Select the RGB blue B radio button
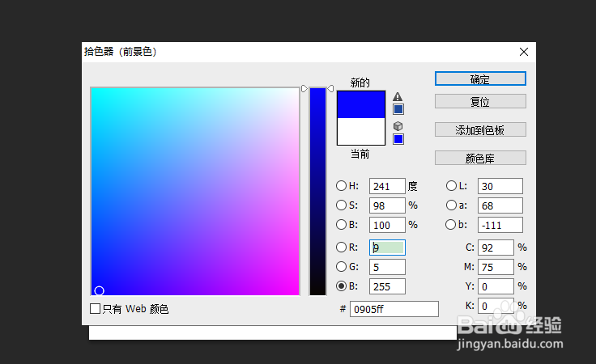596x364 pixels. tap(342, 286)
